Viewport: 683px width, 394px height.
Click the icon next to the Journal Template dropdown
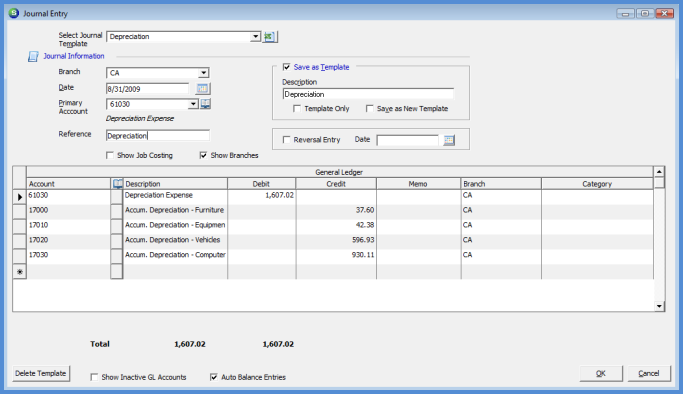pyautogui.click(x=270, y=37)
